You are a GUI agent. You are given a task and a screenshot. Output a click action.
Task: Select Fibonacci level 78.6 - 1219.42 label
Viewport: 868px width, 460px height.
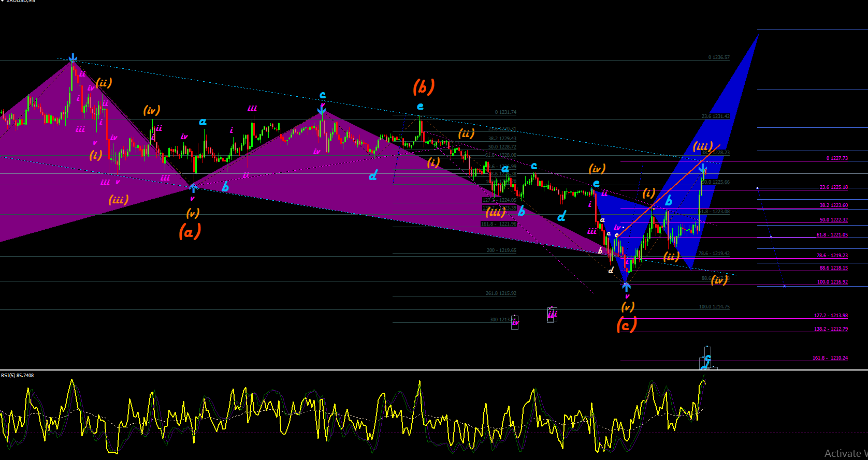point(714,254)
